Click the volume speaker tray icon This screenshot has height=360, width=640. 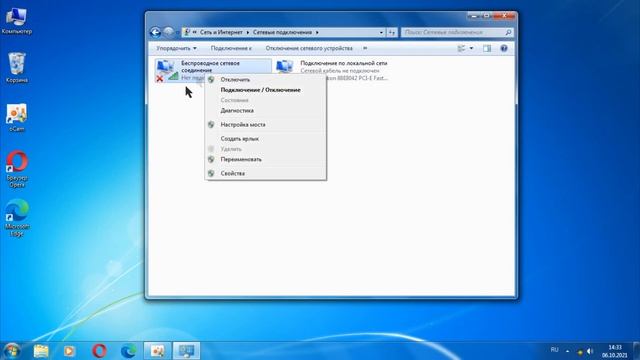(x=590, y=351)
